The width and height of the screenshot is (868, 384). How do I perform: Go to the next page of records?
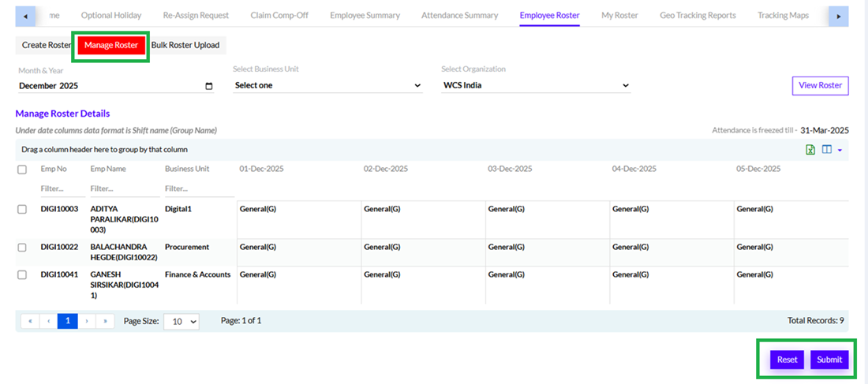[87, 321]
